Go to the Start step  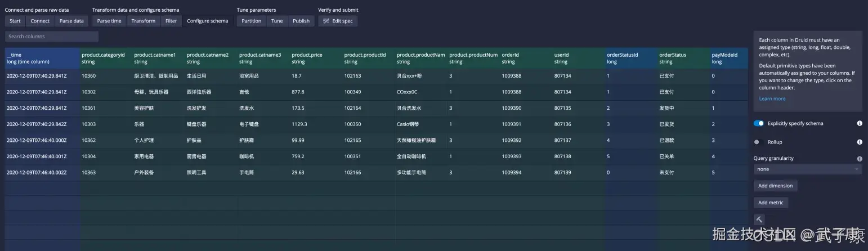[x=15, y=21]
